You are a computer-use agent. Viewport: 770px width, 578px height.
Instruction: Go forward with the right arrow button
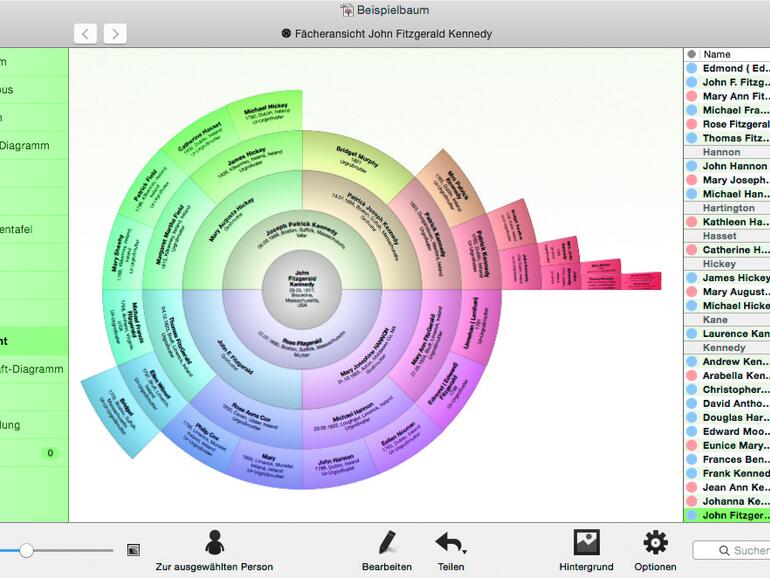115,34
